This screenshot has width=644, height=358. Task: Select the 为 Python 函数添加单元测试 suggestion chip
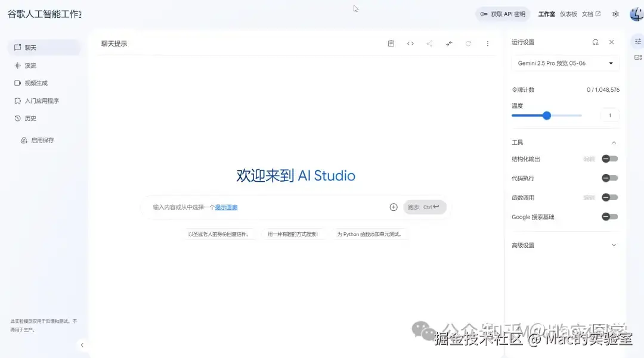(369, 234)
